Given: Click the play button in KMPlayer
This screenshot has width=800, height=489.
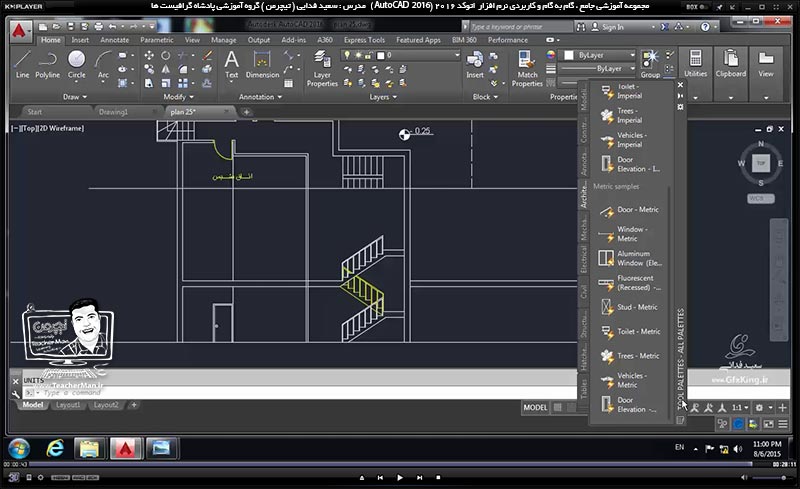Looking at the screenshot, I should pos(399,478).
